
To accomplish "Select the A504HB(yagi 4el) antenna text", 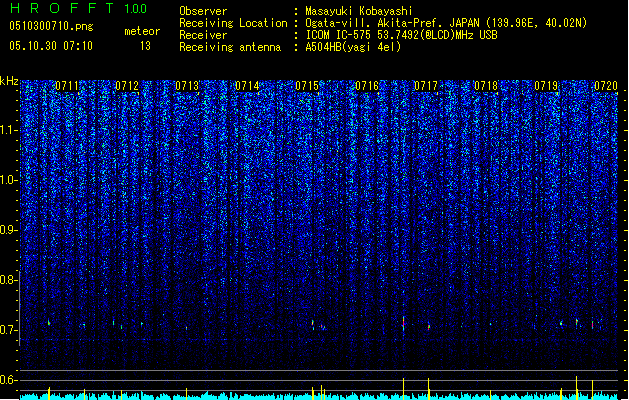I will [353, 47].
